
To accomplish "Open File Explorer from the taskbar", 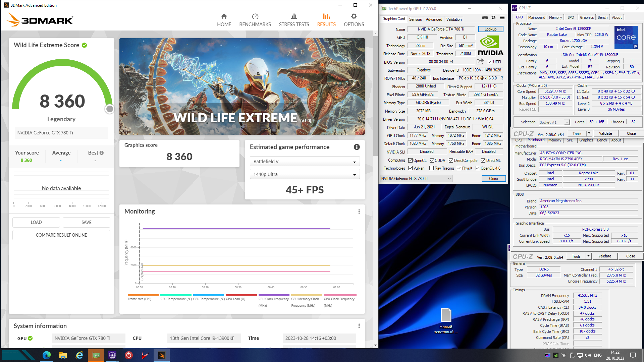I will coord(63,355).
